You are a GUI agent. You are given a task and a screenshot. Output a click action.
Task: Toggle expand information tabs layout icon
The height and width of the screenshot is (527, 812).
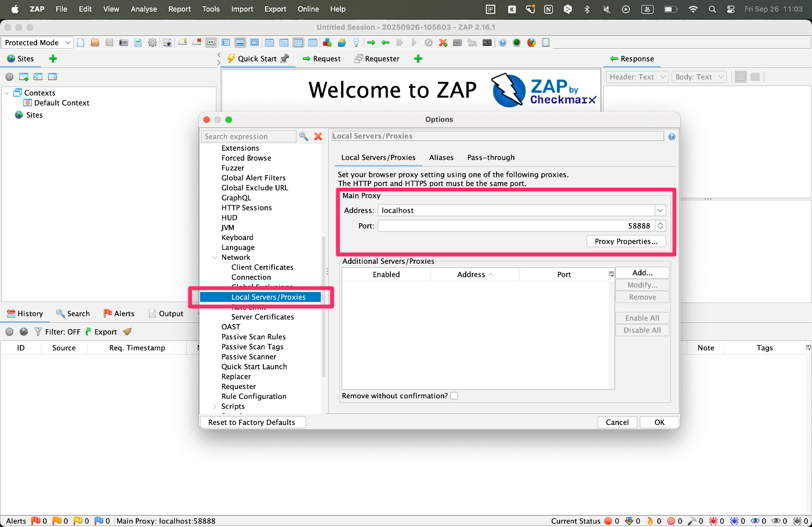(240, 42)
